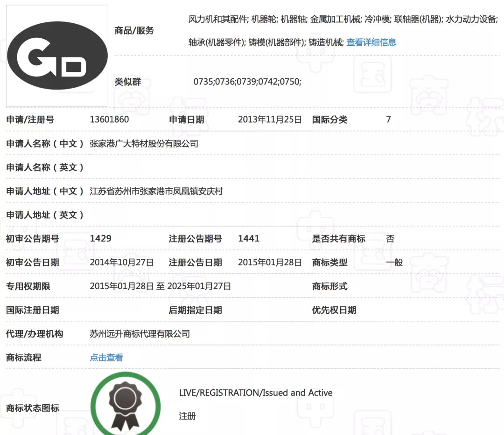
Task: Click the address 江苏省苏州市张家港市凤凰镇安庆村
Action: pyautogui.click(x=156, y=191)
